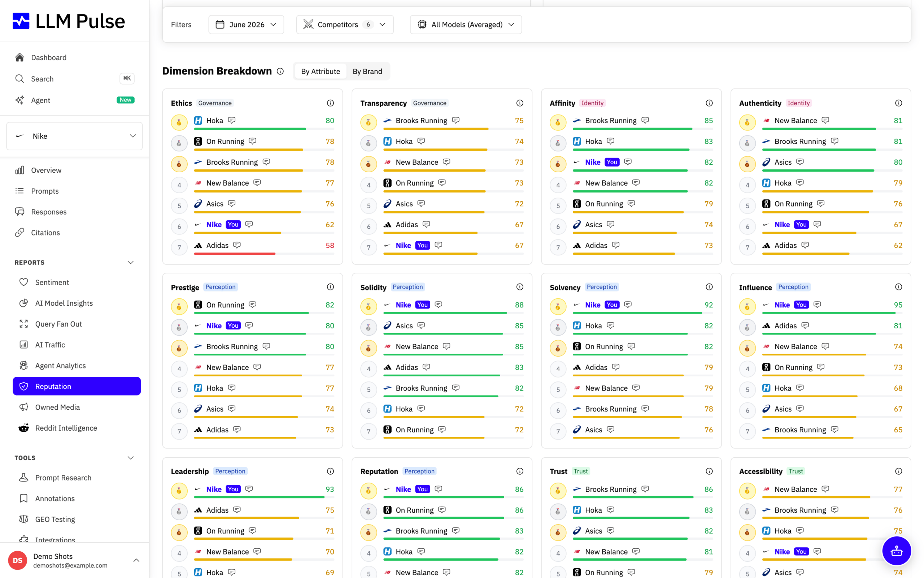
Task: Switch breakdown view to By Attribute
Action: click(321, 72)
